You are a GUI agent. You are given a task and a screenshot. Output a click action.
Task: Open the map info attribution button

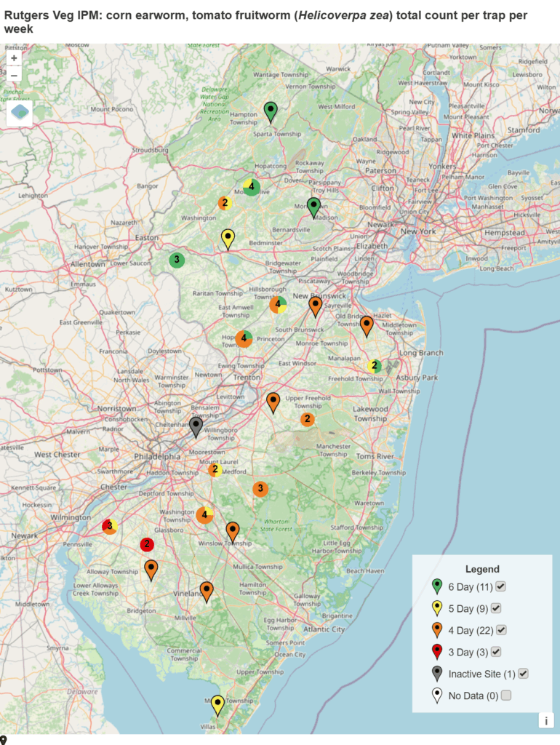[x=545, y=720]
